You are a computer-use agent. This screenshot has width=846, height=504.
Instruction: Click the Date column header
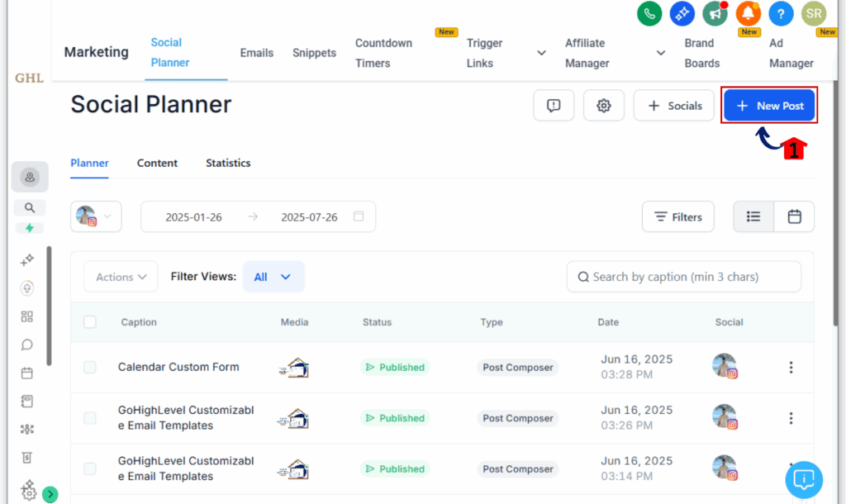click(608, 322)
